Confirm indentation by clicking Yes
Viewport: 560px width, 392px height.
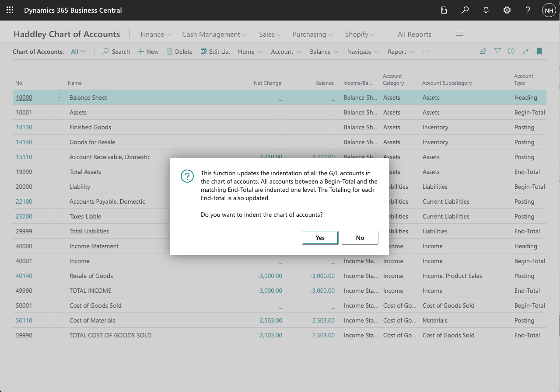coord(320,238)
